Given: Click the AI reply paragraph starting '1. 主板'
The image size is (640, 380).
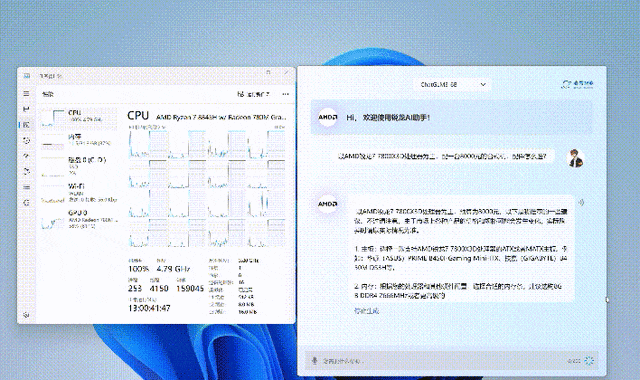Looking at the screenshot, I should 460,258.
